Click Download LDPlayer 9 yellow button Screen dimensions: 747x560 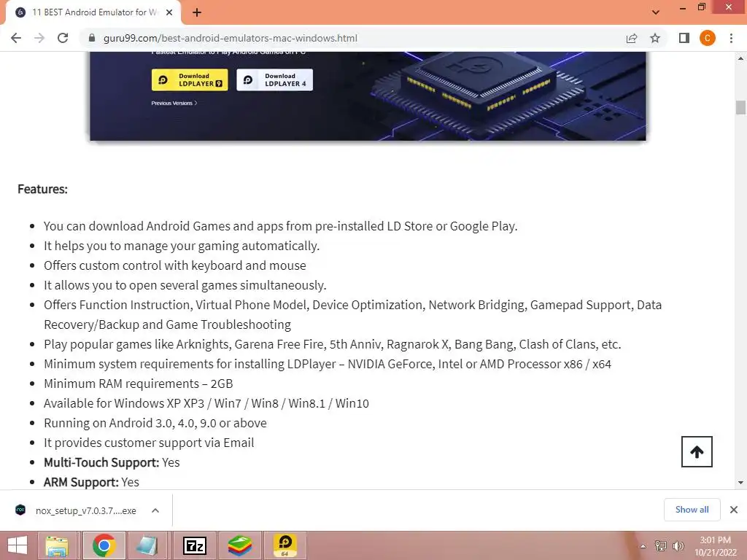pos(190,80)
